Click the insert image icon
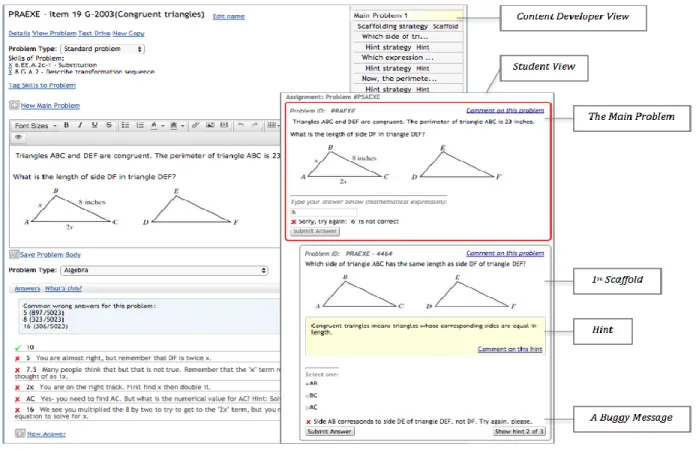 point(210,125)
